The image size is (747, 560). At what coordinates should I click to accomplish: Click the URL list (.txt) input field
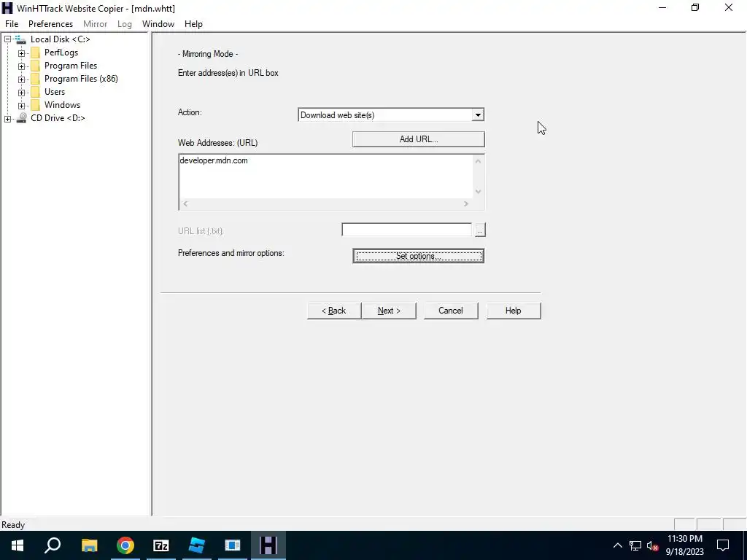pyautogui.click(x=406, y=230)
